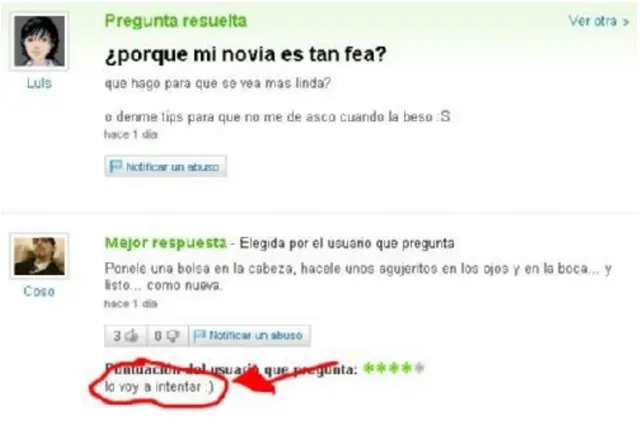
Task: Open Luis's avatar picture
Action: [39, 41]
